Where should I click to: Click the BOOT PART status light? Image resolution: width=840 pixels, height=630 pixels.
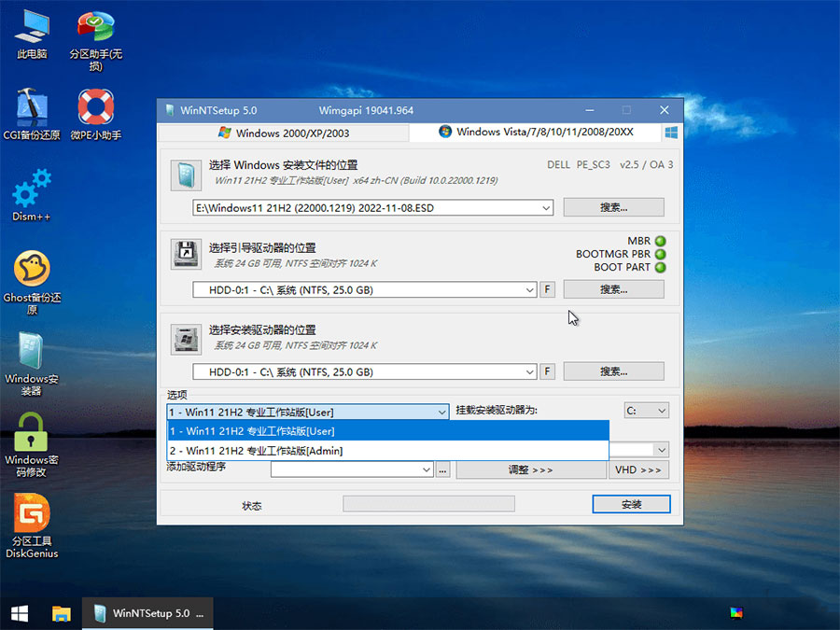661,267
